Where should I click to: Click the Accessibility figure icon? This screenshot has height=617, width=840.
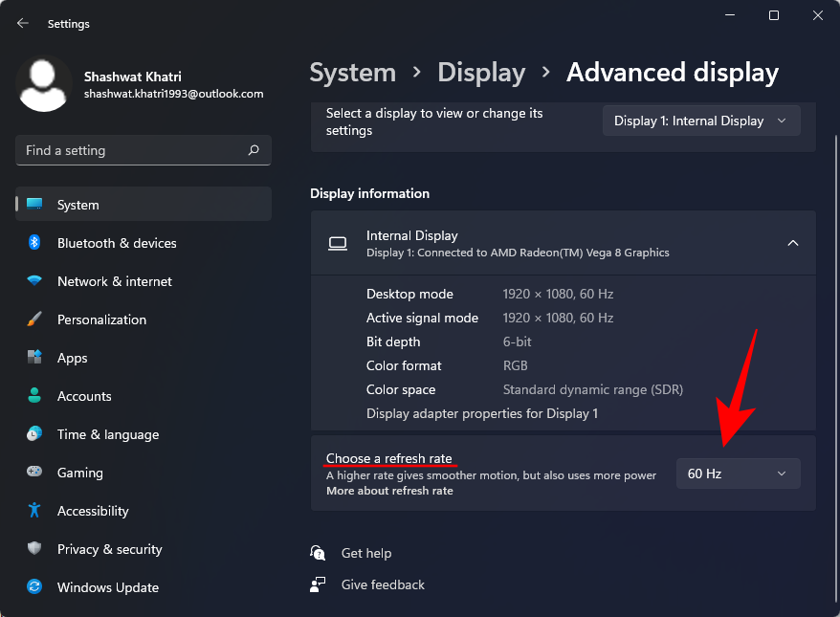pos(34,511)
